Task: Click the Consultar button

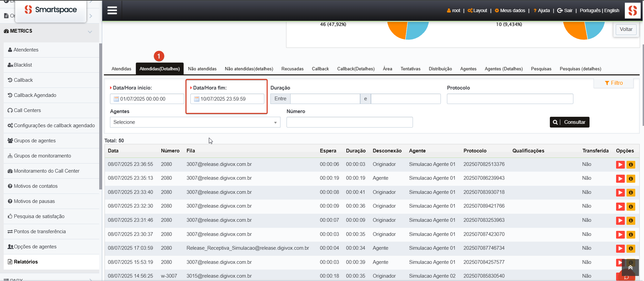Action: click(569, 122)
